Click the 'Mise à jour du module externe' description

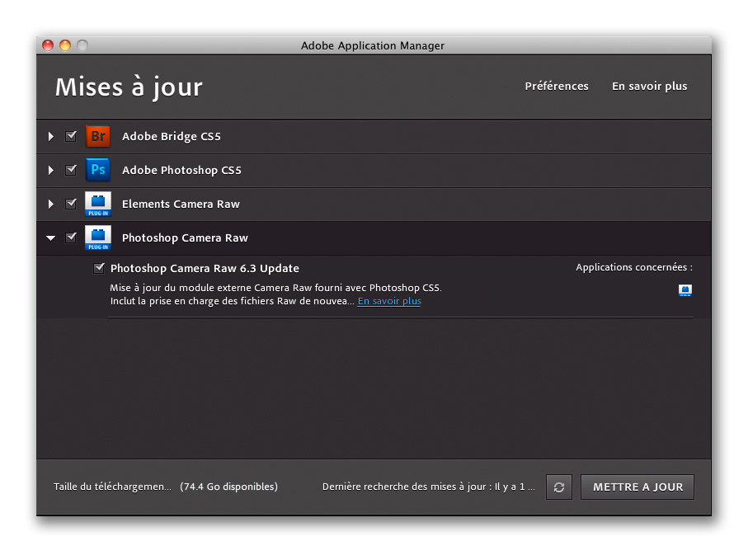pos(275,294)
